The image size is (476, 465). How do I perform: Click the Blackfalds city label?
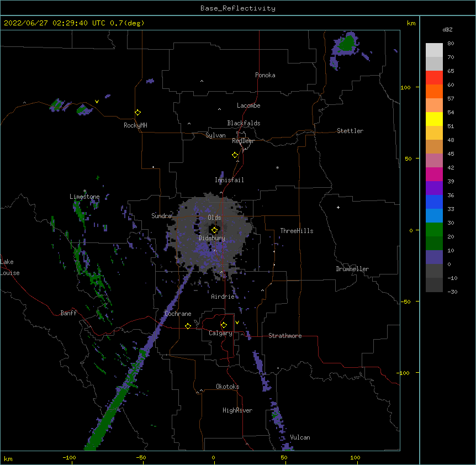point(244,123)
